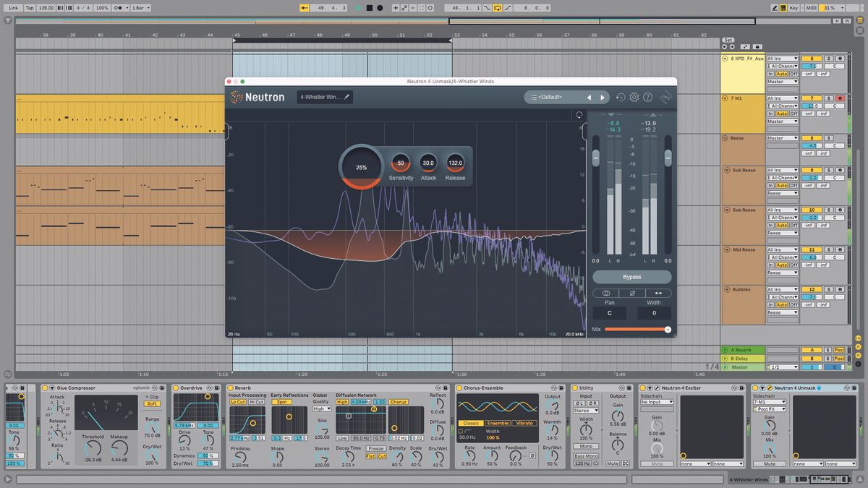Click the question mark help icon in Neutron
The width and height of the screenshot is (868, 488).
click(647, 98)
